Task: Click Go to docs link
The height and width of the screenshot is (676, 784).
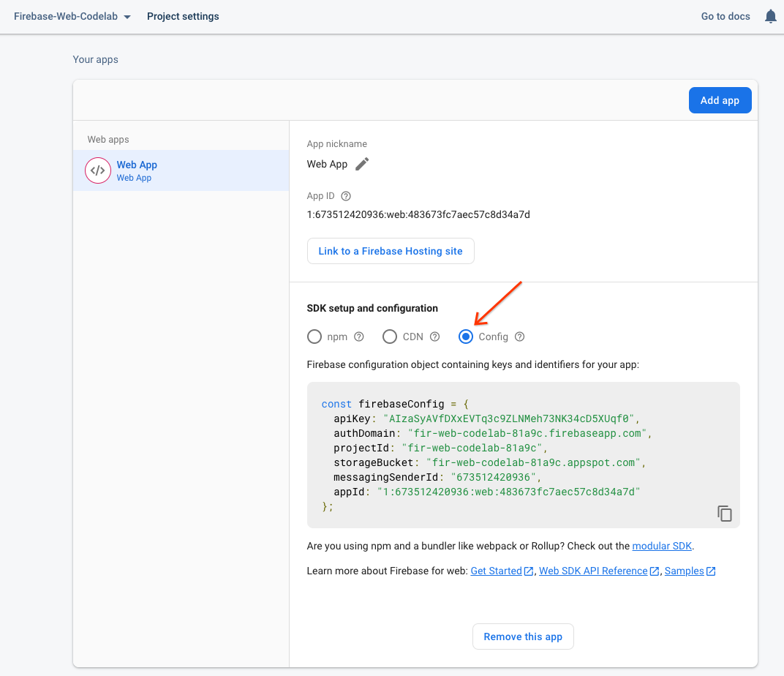Action: tap(725, 16)
